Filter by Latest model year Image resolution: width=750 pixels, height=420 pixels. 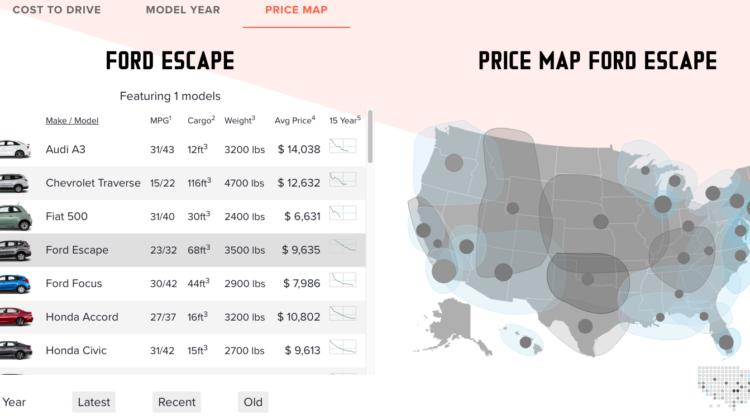tap(94, 402)
